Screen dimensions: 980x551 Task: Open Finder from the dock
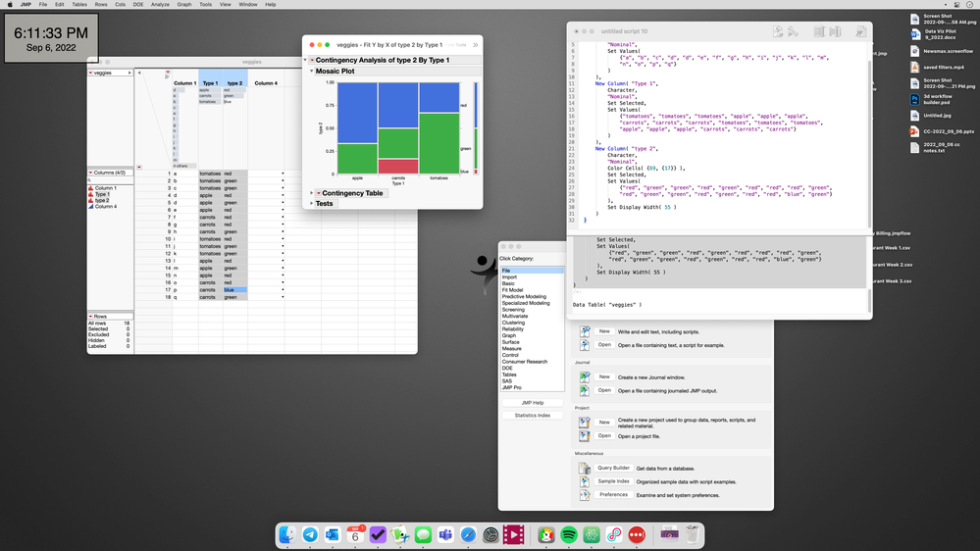click(286, 534)
